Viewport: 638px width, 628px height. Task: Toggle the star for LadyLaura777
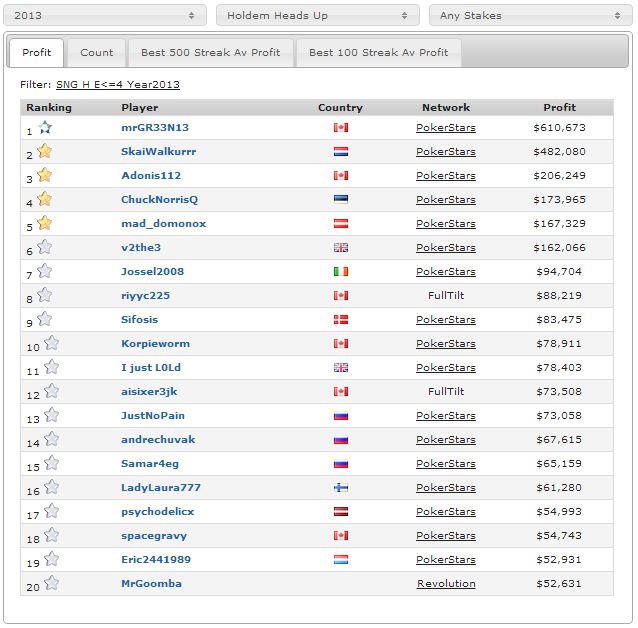tap(52, 487)
